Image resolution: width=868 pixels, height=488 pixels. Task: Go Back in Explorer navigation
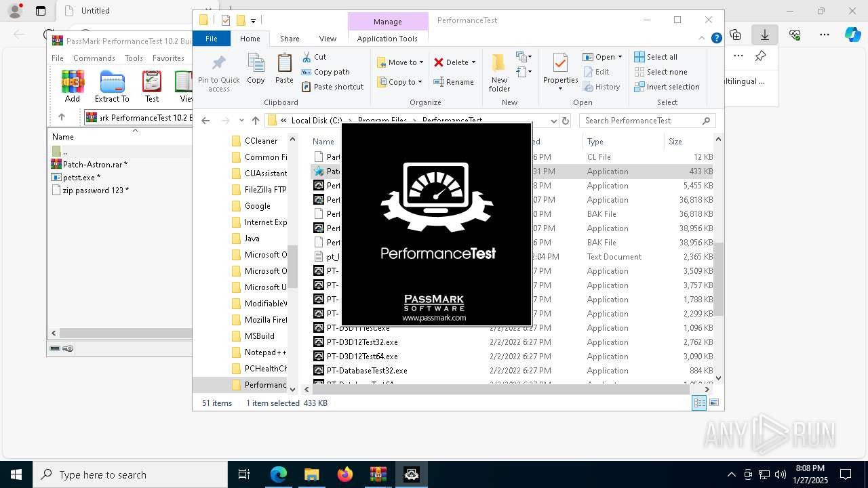pyautogui.click(x=205, y=121)
